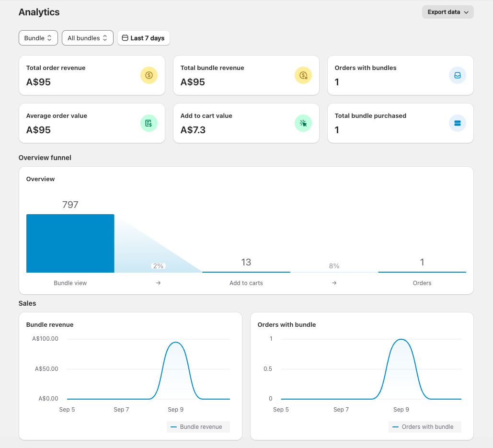Select the blue Bundle view funnel bar
Image resolution: width=493 pixels, height=448 pixels.
click(70, 243)
